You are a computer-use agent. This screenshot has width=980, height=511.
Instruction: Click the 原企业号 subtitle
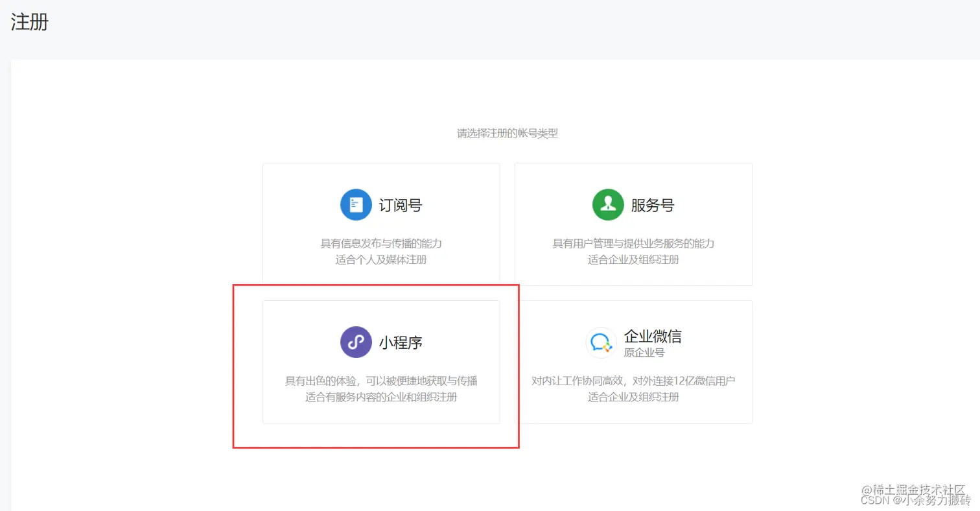pos(644,352)
